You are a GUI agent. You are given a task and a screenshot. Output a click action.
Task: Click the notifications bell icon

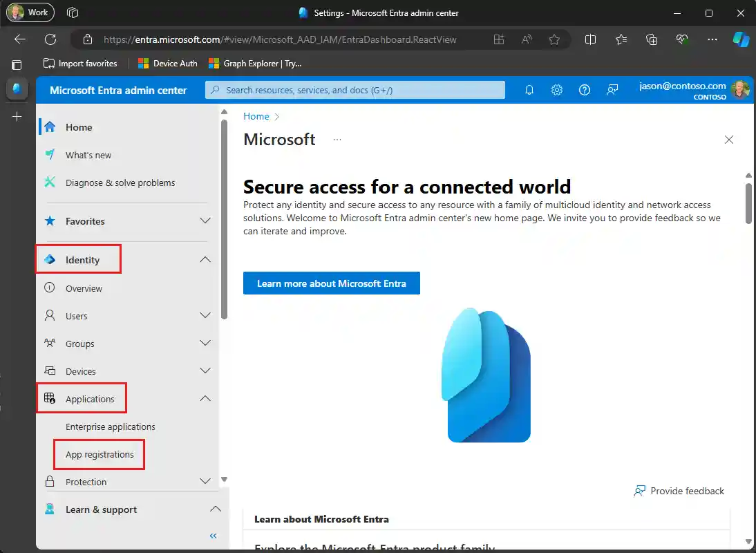529,90
